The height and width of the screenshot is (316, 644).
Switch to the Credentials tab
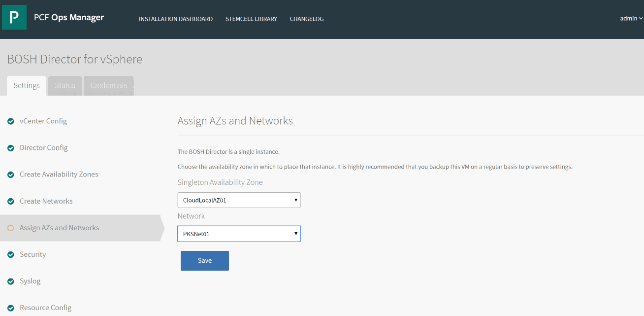(x=108, y=86)
